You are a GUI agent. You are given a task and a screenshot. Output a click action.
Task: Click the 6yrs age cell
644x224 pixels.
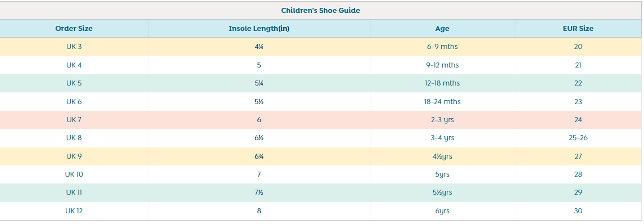442,211
